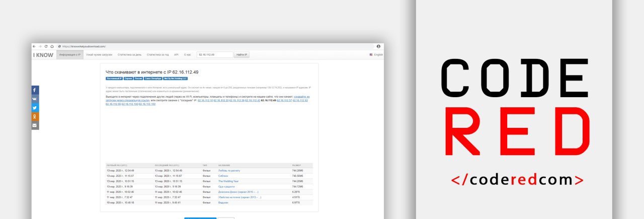Open neighbor IP link 62.16.112.100
This screenshot has height=219, width=644.
(x=130, y=104)
